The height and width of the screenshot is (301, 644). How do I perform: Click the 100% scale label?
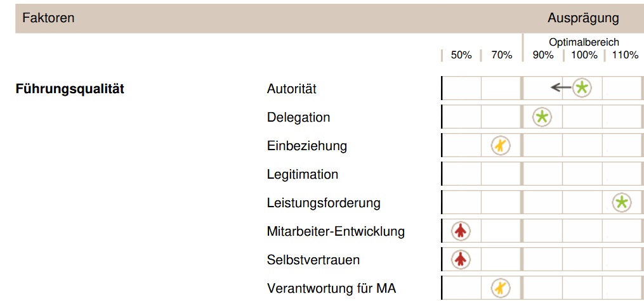(x=584, y=55)
